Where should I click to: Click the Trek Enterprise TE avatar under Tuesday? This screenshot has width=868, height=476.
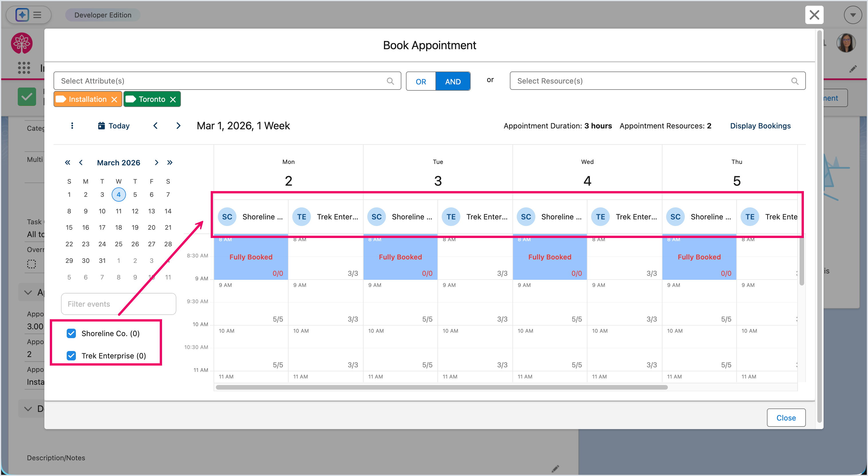(451, 217)
